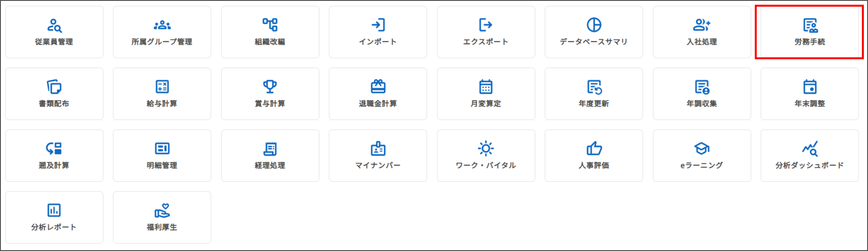Open the エクスポート function

[486, 32]
